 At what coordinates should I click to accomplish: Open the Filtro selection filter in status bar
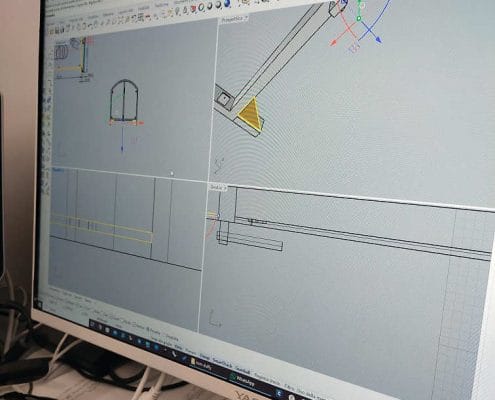[289, 386]
